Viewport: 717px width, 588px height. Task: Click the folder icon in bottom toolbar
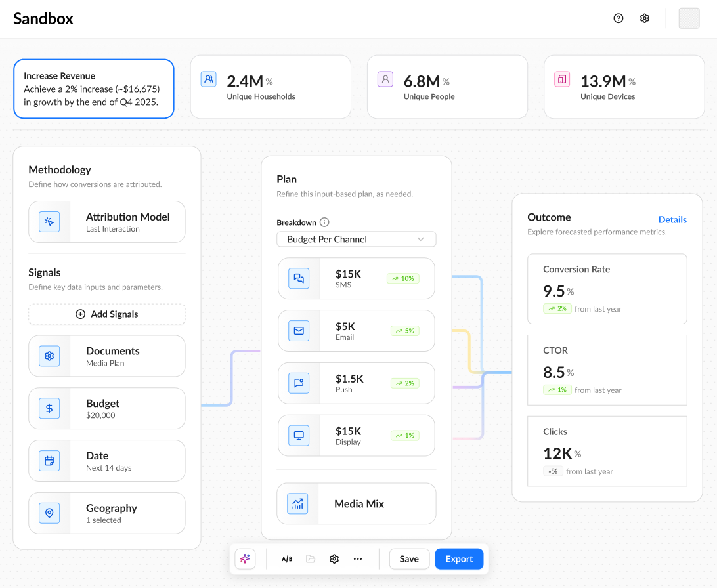[311, 558]
